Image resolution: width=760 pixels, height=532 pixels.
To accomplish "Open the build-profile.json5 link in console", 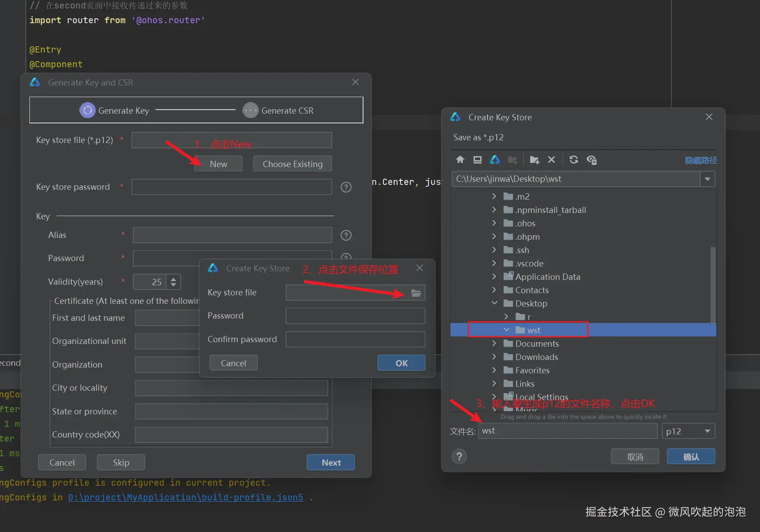I will 186,497.
